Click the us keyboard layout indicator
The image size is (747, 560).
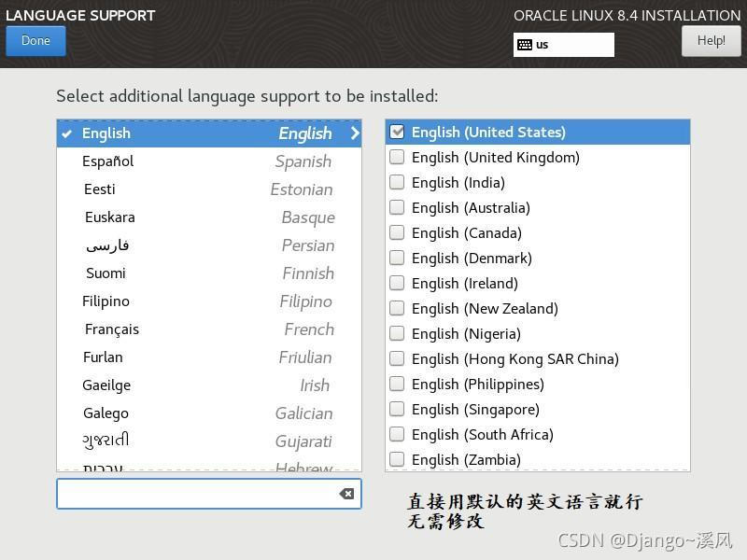pyautogui.click(x=564, y=45)
